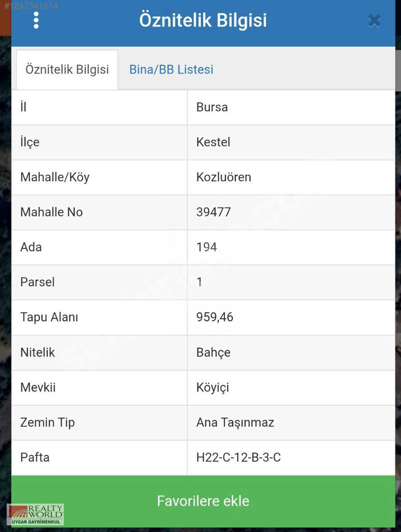
Task: Click the Öznitelik Bilgisi header title
Action: (203, 20)
